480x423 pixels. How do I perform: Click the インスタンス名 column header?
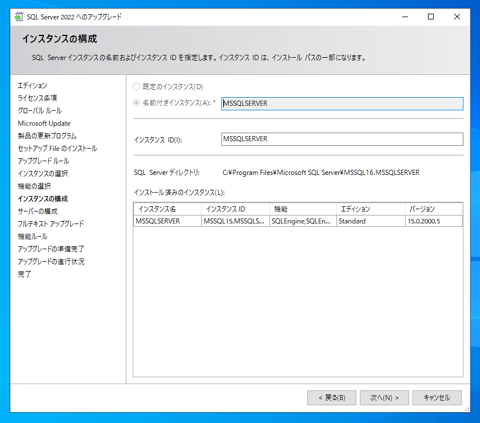click(x=167, y=209)
